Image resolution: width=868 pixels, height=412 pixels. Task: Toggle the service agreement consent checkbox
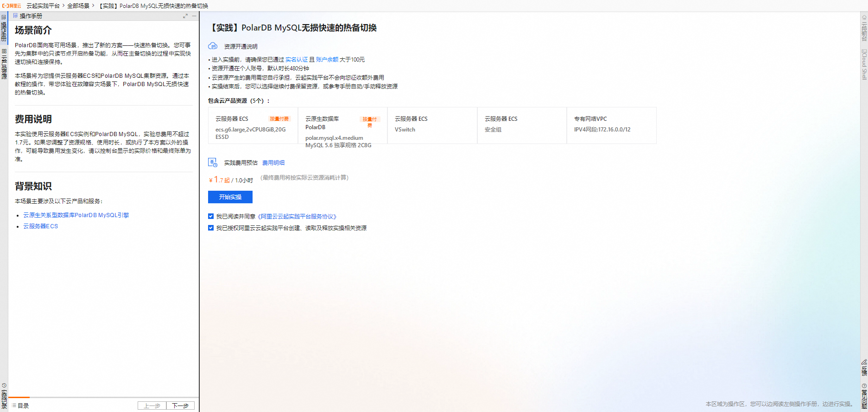click(x=211, y=216)
